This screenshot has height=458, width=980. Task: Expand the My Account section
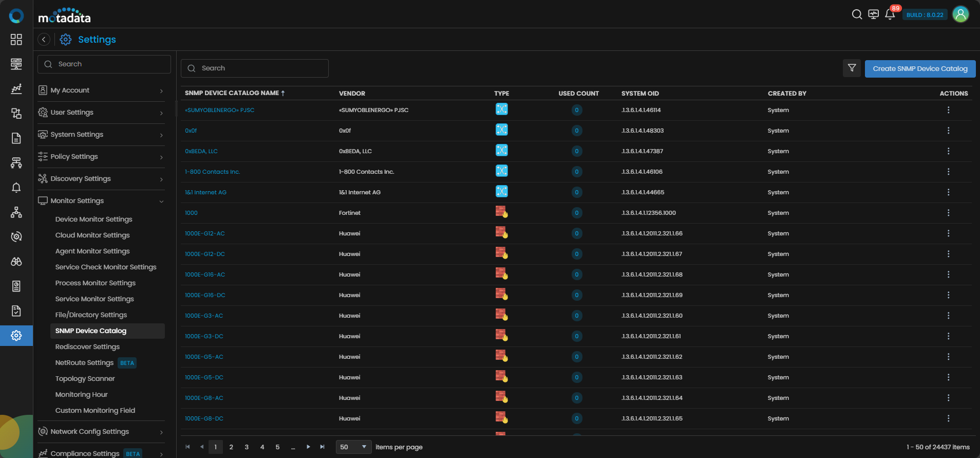(101, 90)
